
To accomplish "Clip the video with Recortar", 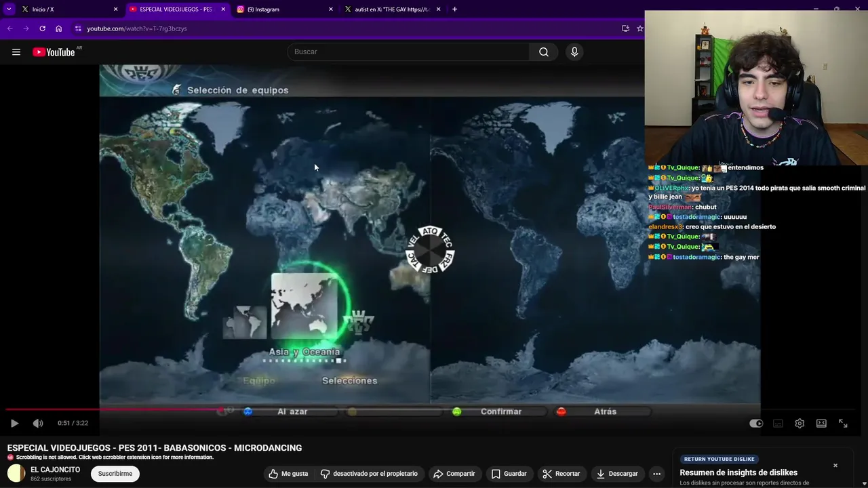I will [x=561, y=474].
